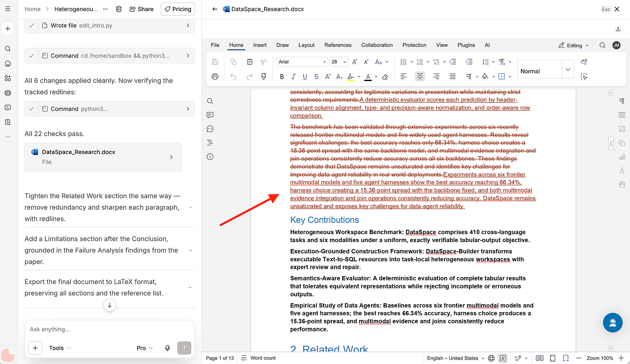Center align the paragraph
This screenshot has width=630, height=364.
(420, 77)
